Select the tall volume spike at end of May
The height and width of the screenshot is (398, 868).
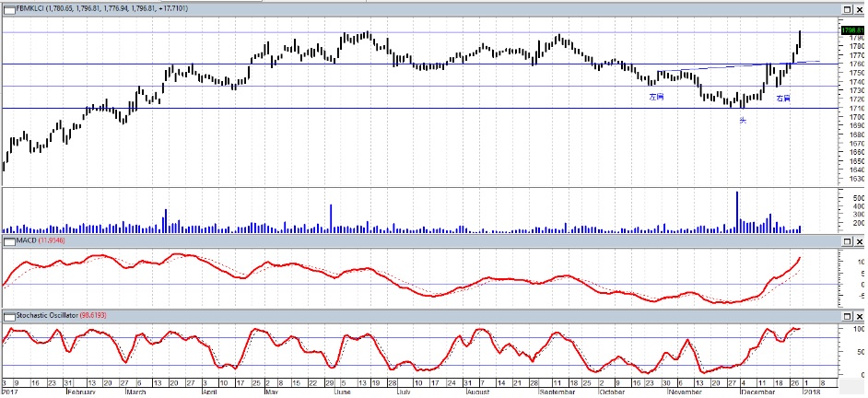point(331,218)
